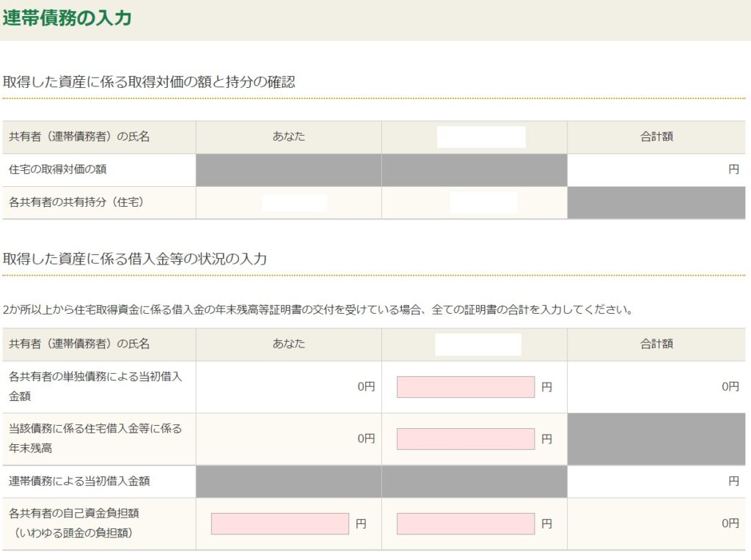Image resolution: width=751 pixels, height=560 pixels.
Task: Click the 住宅の取得対価の額 row label
Action: [x=57, y=169]
